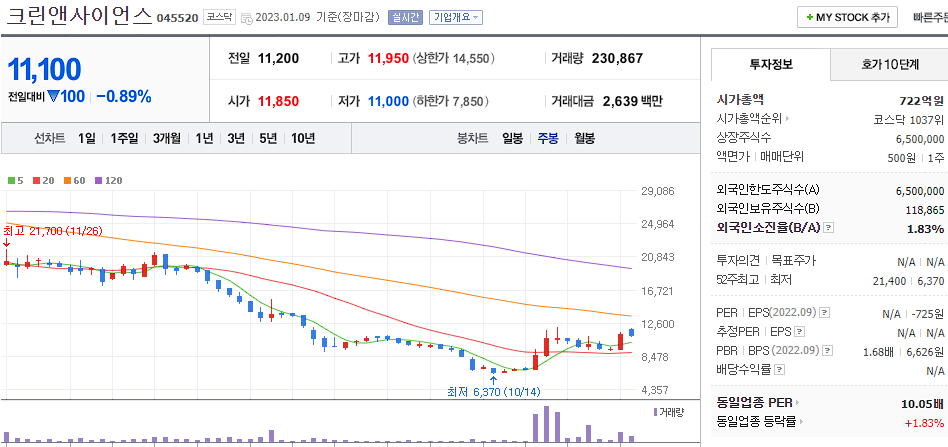The image size is (948, 447).
Task: Select 3개월 line chart
Action: point(167,139)
